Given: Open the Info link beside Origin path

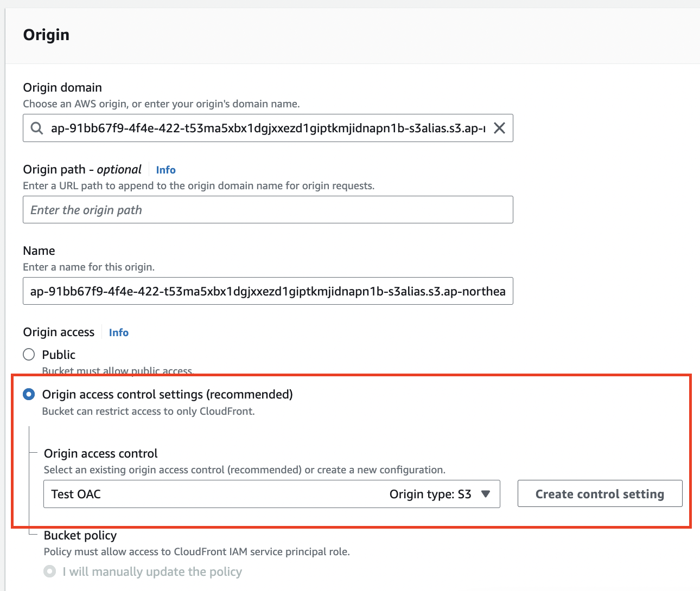Looking at the screenshot, I should pos(166,170).
